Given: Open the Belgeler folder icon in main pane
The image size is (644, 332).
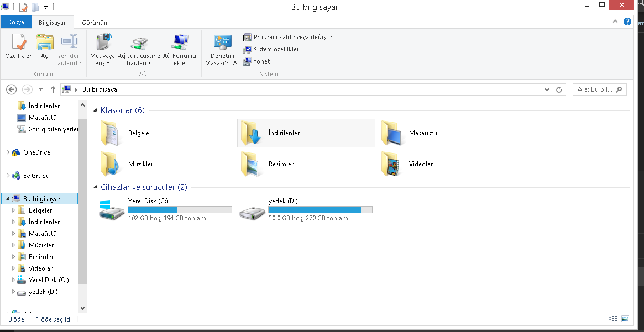Looking at the screenshot, I should 110,133.
